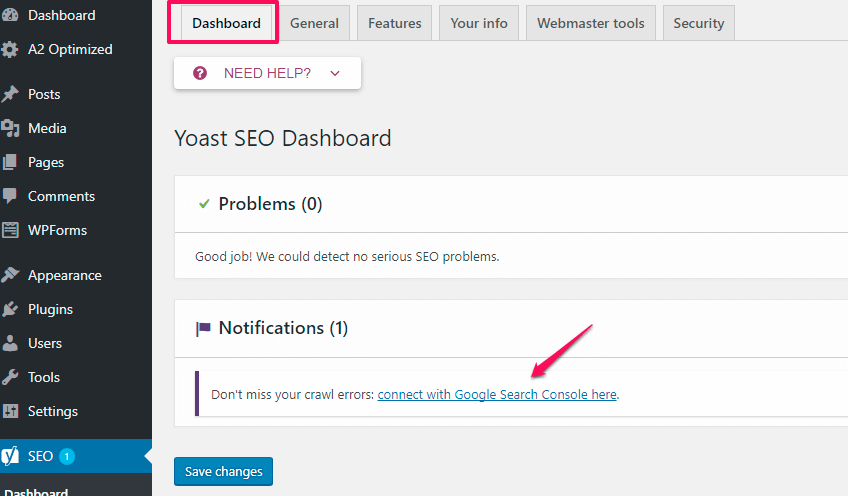Click the SEO notification count badge

(x=67, y=457)
